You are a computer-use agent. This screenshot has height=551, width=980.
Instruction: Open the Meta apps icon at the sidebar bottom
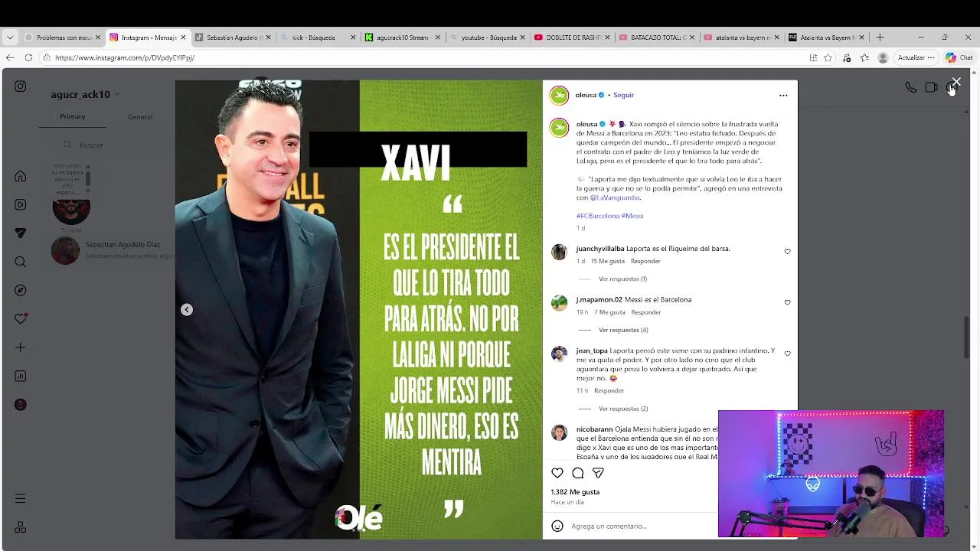[x=21, y=527]
